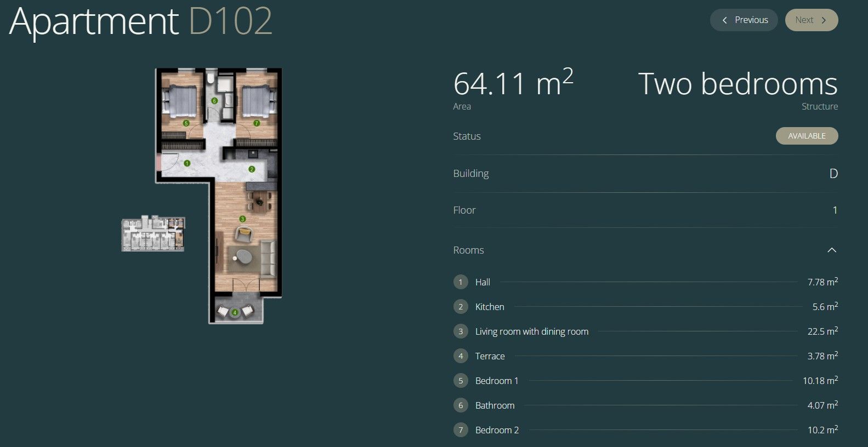Screen dimensions: 868x447
Task: Click the "Hall" room label
Action: click(x=483, y=282)
